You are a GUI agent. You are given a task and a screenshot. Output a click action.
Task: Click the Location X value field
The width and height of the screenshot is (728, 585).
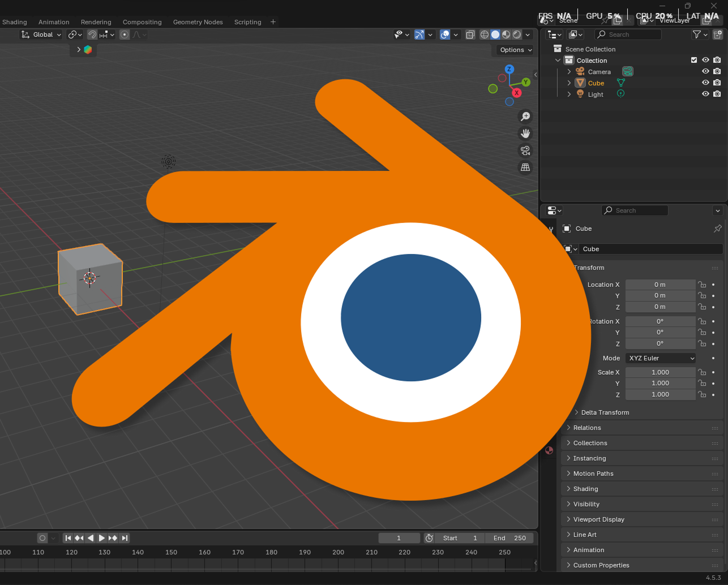pos(660,285)
